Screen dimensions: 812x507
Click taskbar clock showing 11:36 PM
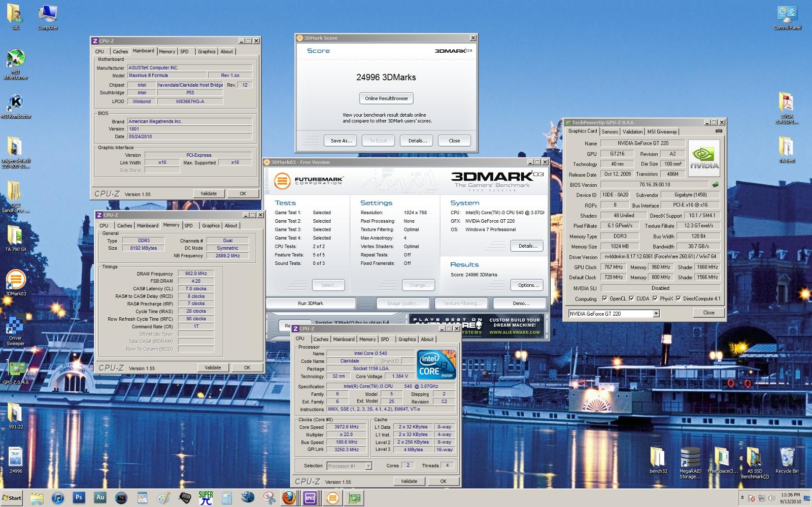pos(790,498)
